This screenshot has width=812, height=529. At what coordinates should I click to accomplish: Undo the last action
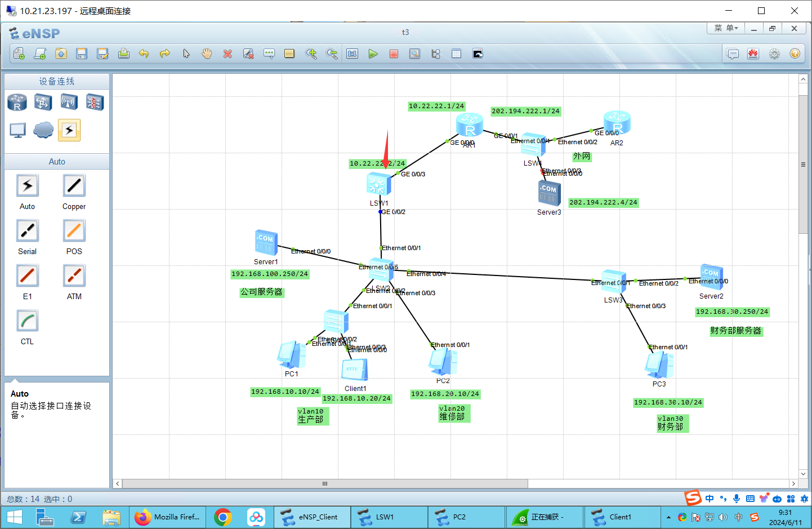(x=144, y=54)
